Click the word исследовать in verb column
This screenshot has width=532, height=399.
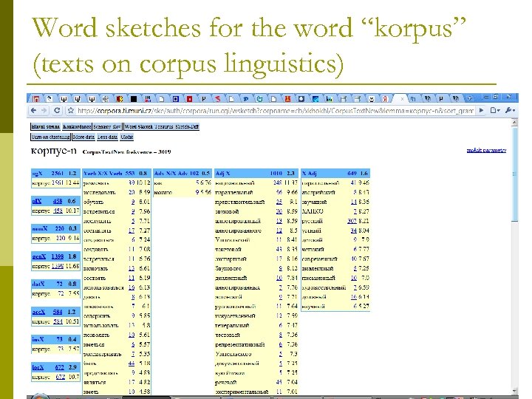[x=99, y=192]
